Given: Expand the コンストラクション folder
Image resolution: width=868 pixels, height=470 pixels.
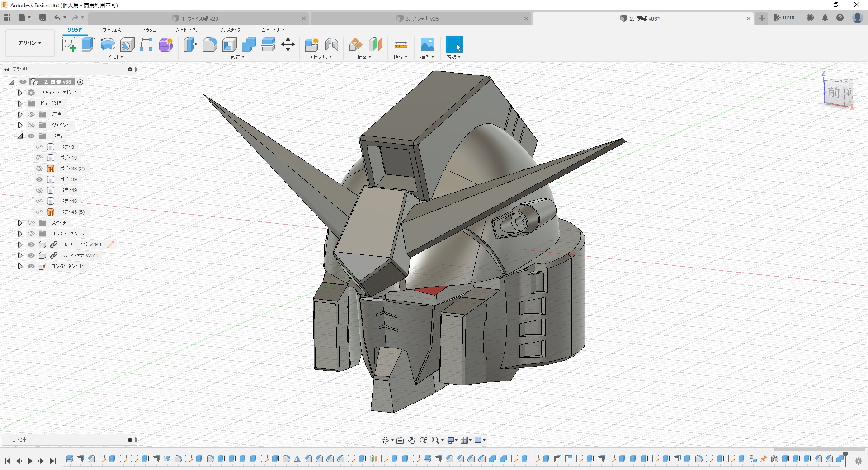Looking at the screenshot, I should tap(20, 234).
